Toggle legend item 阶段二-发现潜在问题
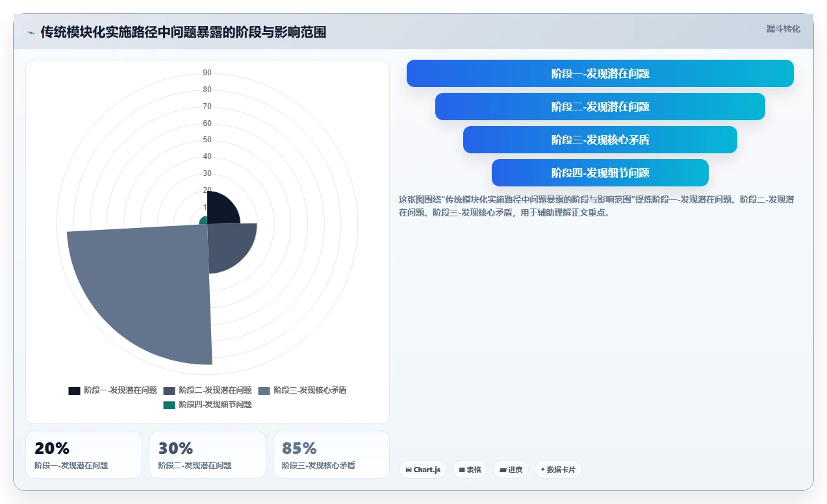827x504 pixels. [x=208, y=390]
